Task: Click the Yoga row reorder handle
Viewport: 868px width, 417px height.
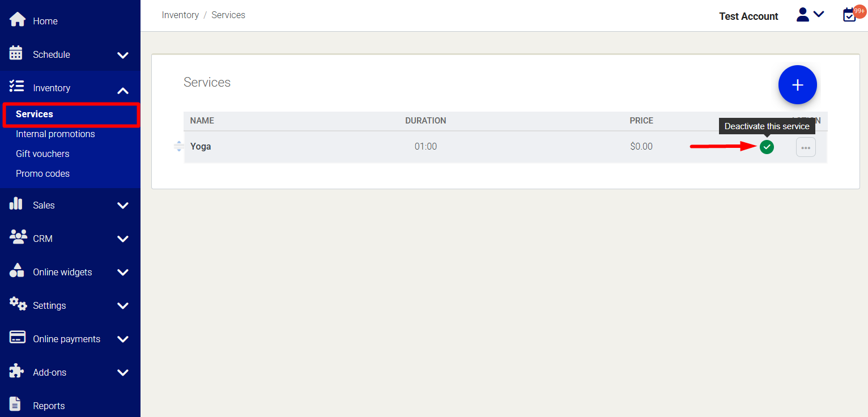Action: coord(178,146)
